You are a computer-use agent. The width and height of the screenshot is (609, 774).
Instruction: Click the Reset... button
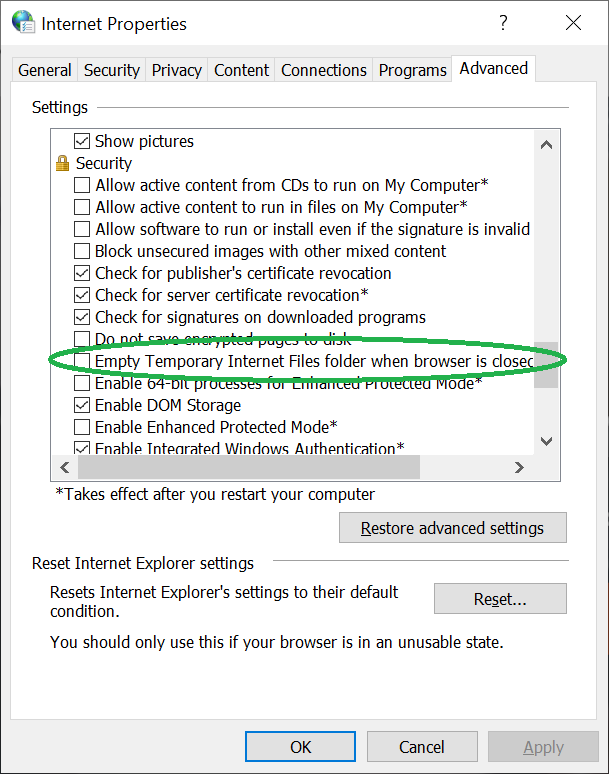coord(500,599)
